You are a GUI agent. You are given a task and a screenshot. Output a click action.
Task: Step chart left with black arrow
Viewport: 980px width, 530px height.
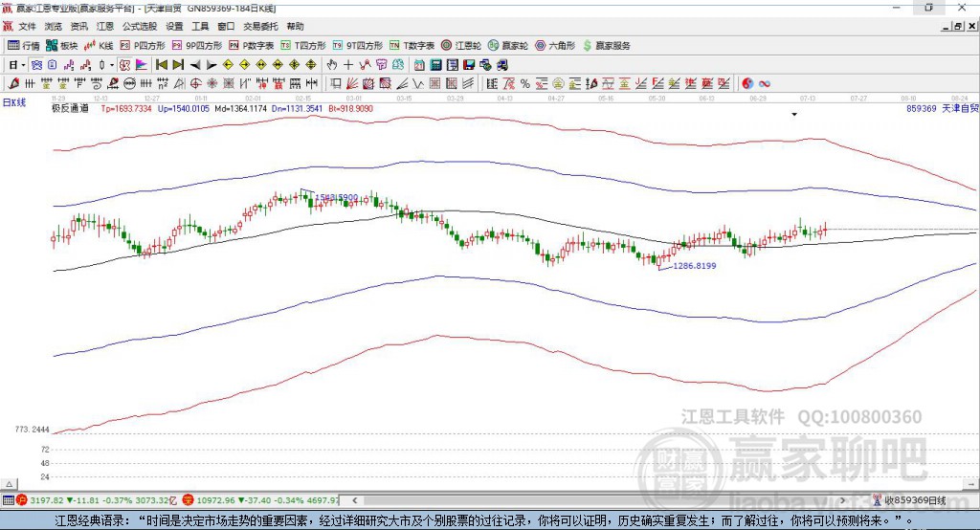tap(195, 65)
